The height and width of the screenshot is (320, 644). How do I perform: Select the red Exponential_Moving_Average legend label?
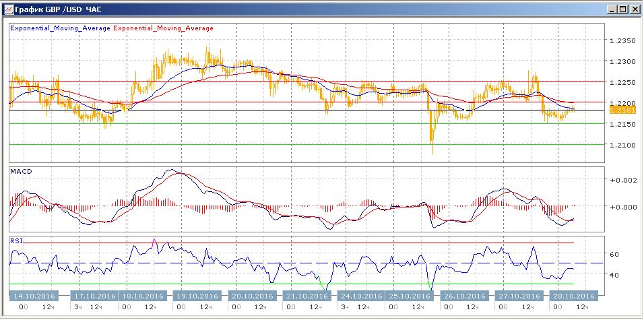click(164, 28)
